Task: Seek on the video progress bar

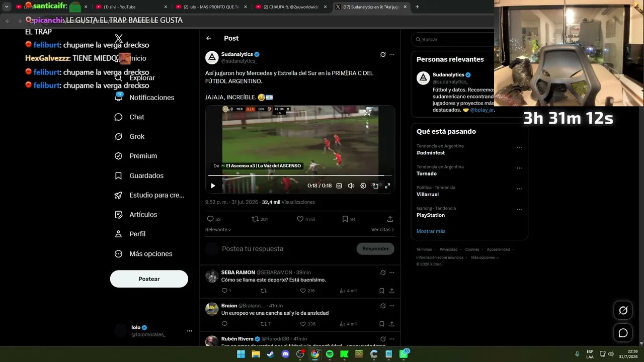Action: [x=300, y=175]
